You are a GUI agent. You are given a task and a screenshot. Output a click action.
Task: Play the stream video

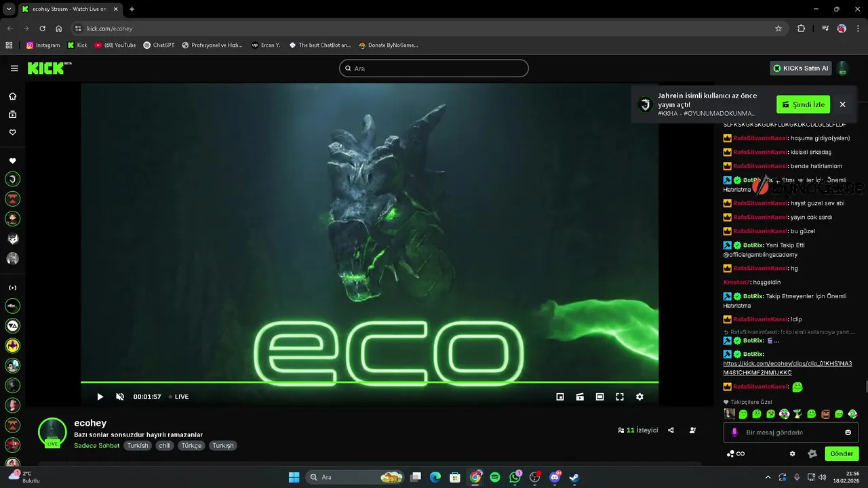pos(100,396)
